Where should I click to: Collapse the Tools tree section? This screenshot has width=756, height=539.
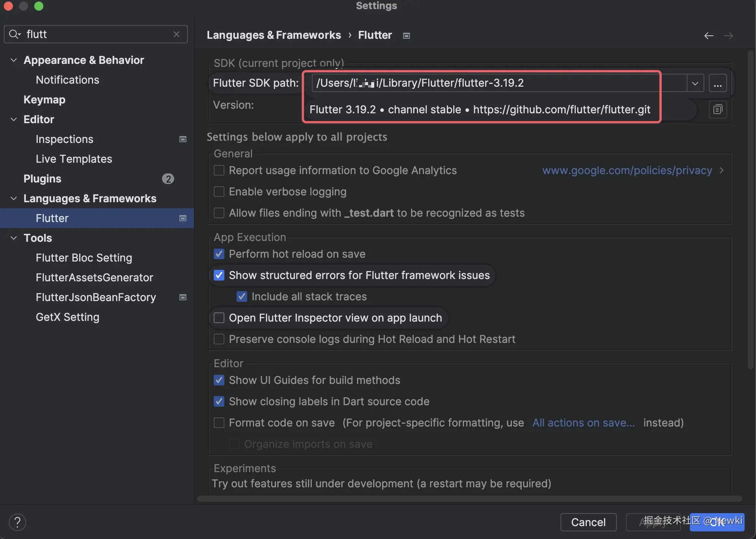point(14,238)
